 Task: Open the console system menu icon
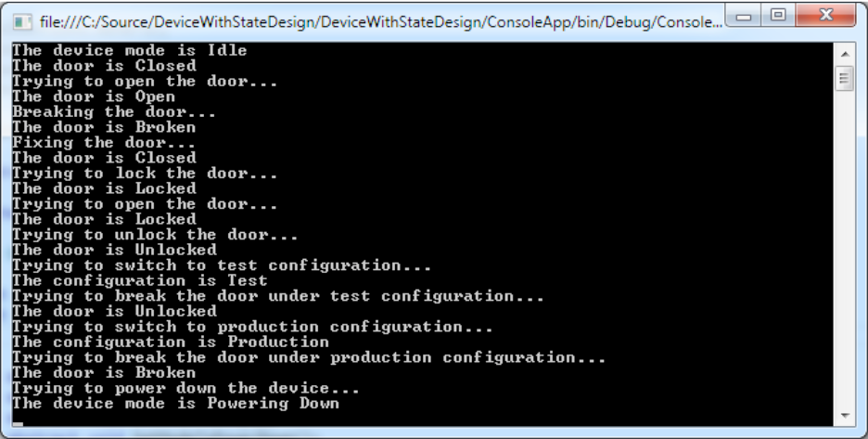[x=22, y=22]
